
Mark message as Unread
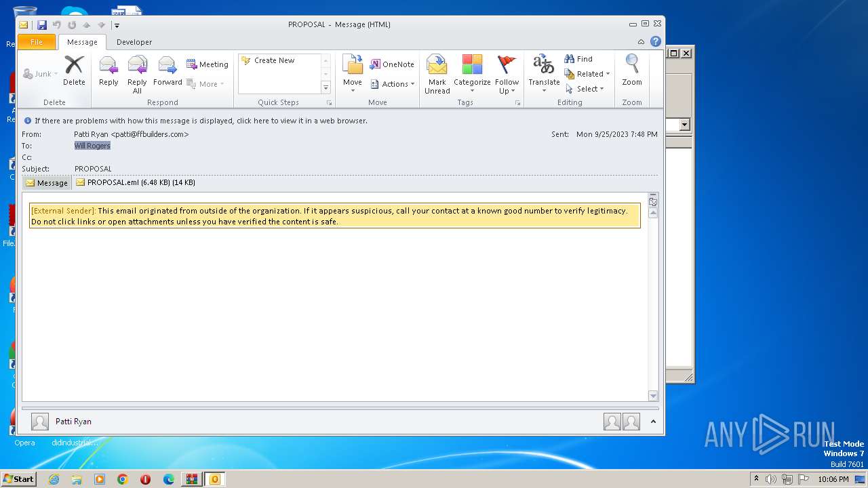click(x=437, y=74)
